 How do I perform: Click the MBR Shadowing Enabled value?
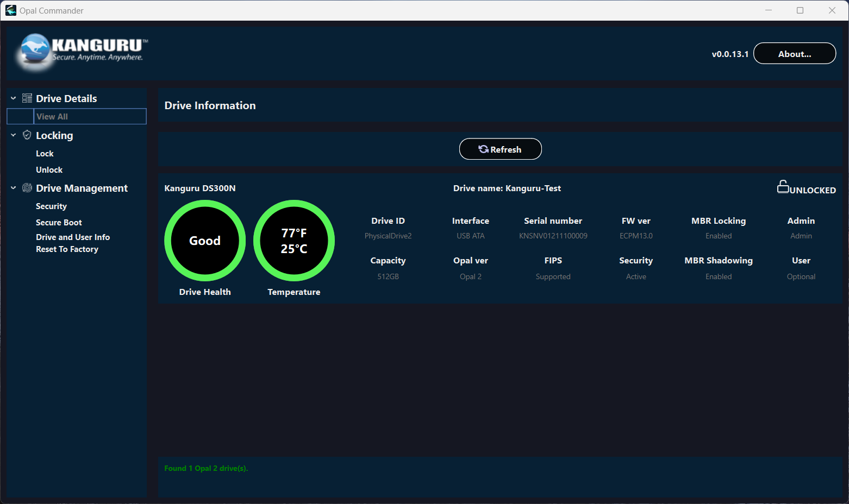point(719,276)
